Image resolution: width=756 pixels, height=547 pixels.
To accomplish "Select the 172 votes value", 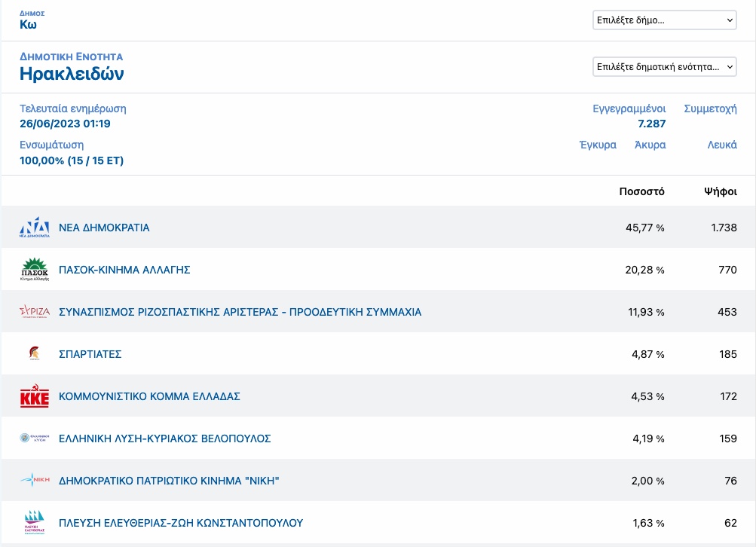I will click(x=729, y=396).
